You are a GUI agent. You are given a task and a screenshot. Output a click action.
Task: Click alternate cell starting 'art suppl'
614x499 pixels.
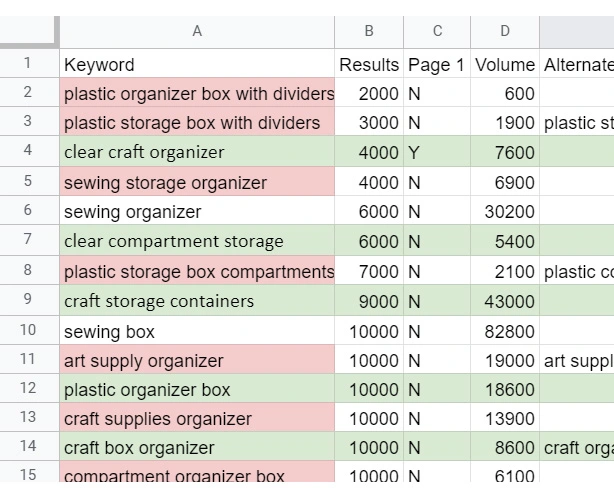[x=577, y=360]
